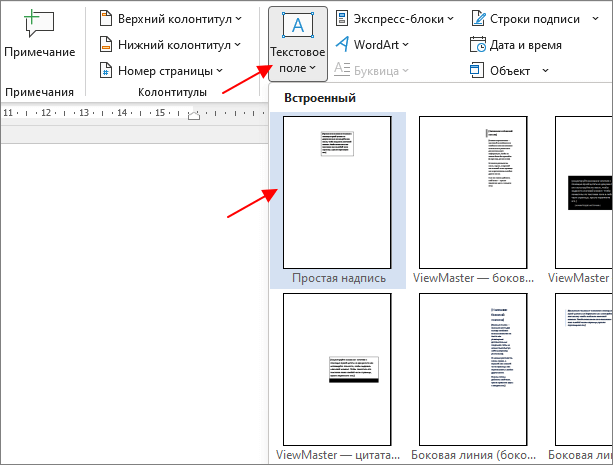Click the Нижний колонтитул footer icon
613x465 pixels.
[x=106, y=45]
